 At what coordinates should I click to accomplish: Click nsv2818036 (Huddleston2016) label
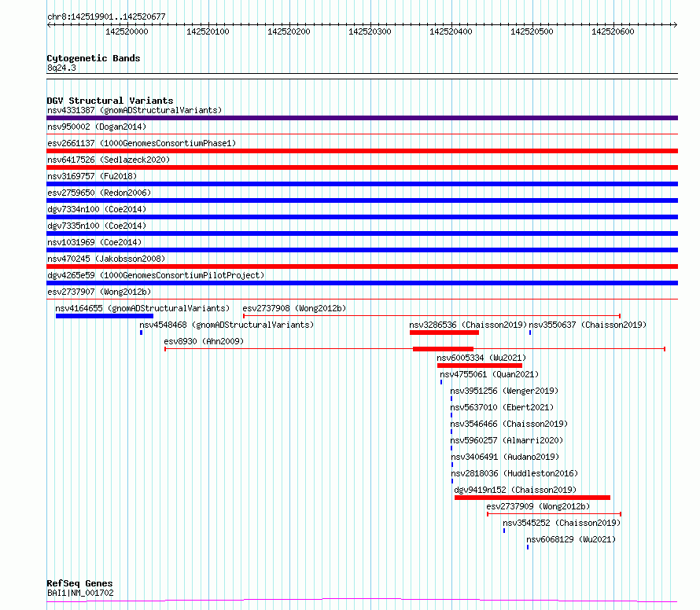click(x=514, y=473)
